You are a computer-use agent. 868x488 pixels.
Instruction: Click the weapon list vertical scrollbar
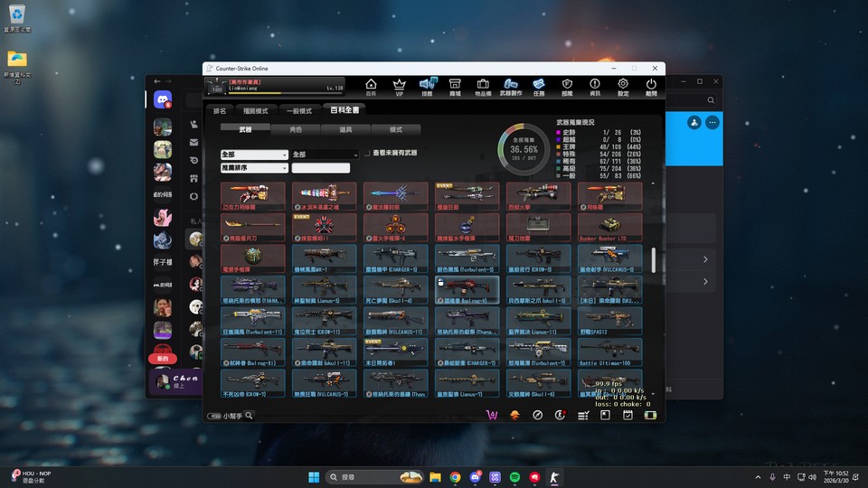tap(653, 260)
